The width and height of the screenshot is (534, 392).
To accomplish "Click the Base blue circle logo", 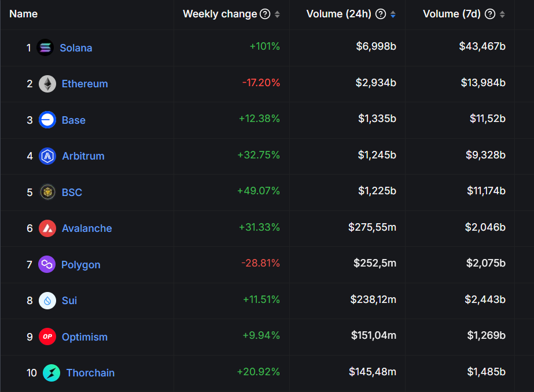I will pyautogui.click(x=47, y=120).
